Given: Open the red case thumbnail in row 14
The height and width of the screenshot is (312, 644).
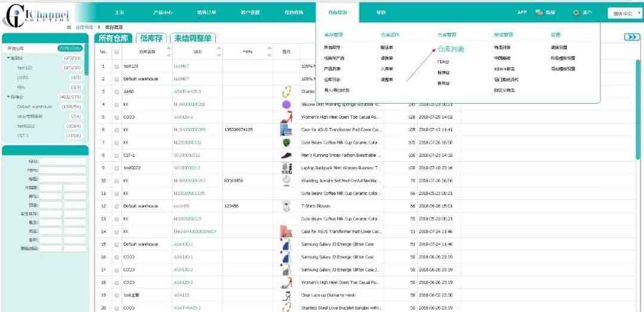Looking at the screenshot, I should [286, 232].
